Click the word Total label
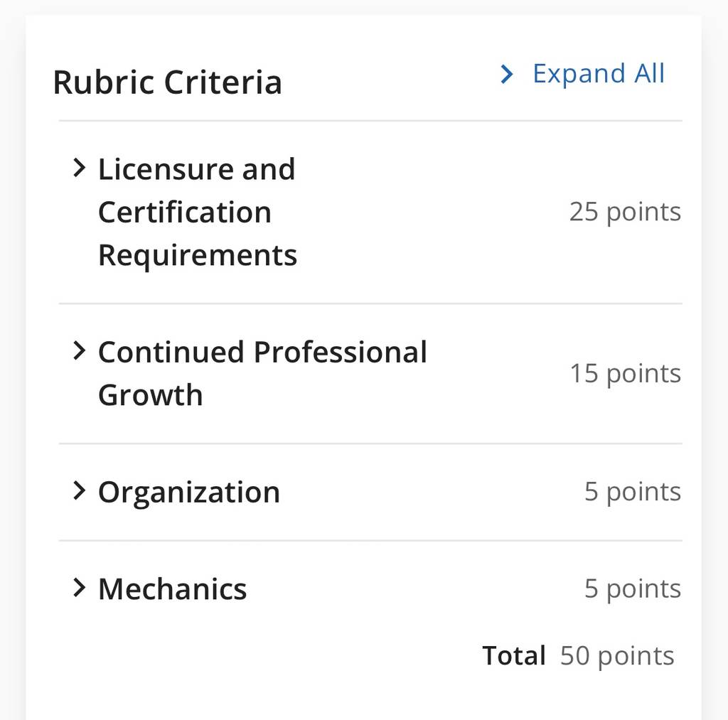 point(513,655)
